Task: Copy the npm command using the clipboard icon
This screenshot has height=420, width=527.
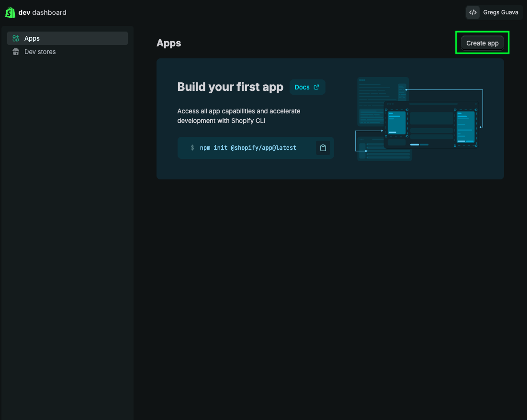Action: coord(323,147)
